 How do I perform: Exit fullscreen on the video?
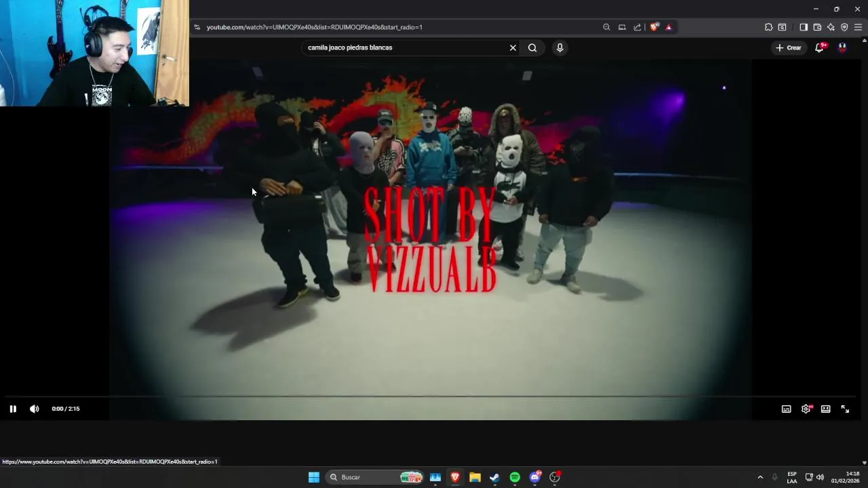(x=845, y=409)
